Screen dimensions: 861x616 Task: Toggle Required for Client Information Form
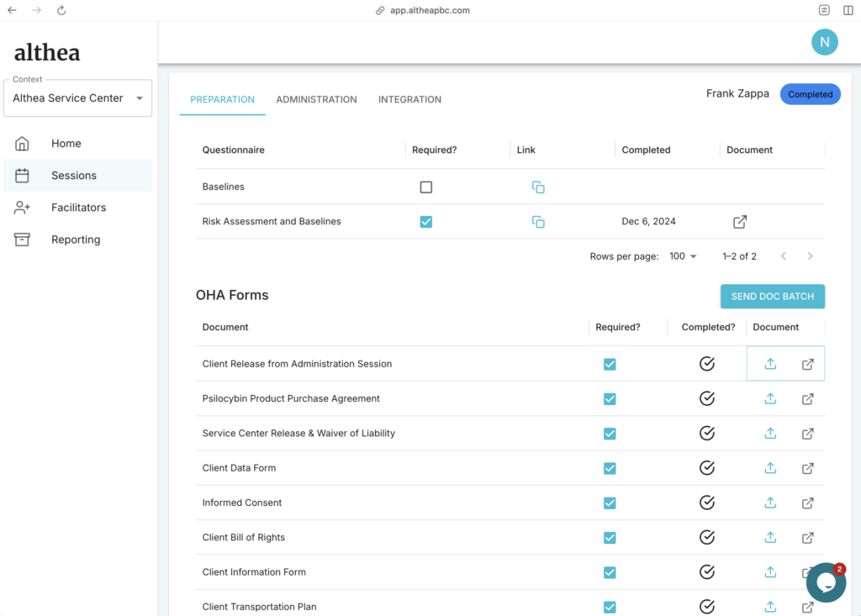(x=610, y=572)
